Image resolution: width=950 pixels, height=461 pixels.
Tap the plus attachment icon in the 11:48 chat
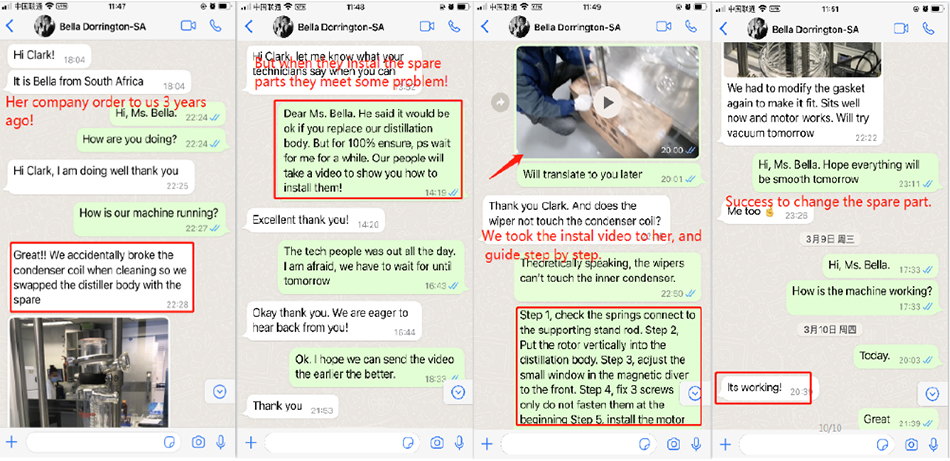tap(250, 443)
